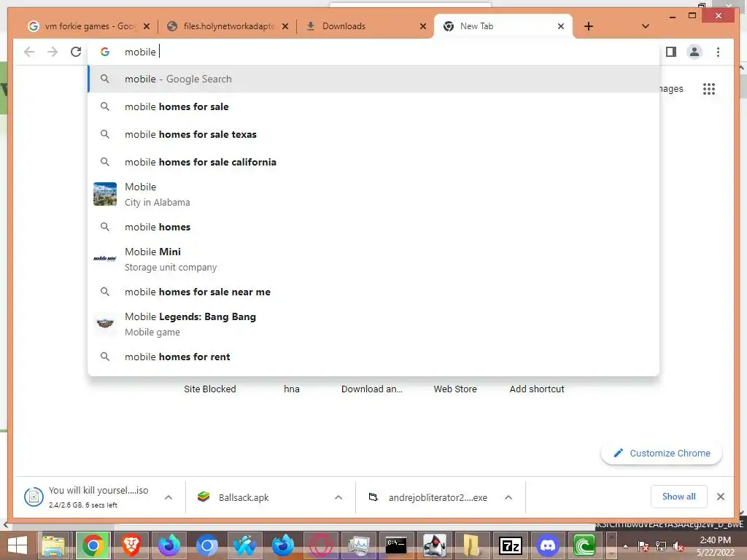The image size is (747, 560).
Task: Click muted volume tray icon
Action: click(678, 546)
